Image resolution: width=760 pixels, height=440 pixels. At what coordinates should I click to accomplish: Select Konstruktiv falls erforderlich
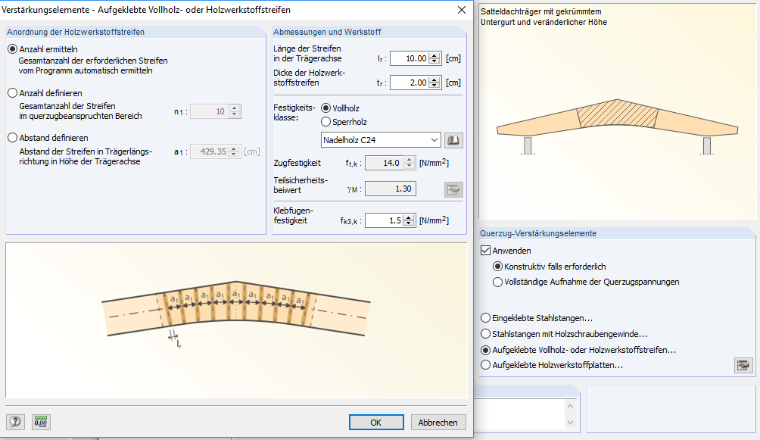[x=498, y=267]
